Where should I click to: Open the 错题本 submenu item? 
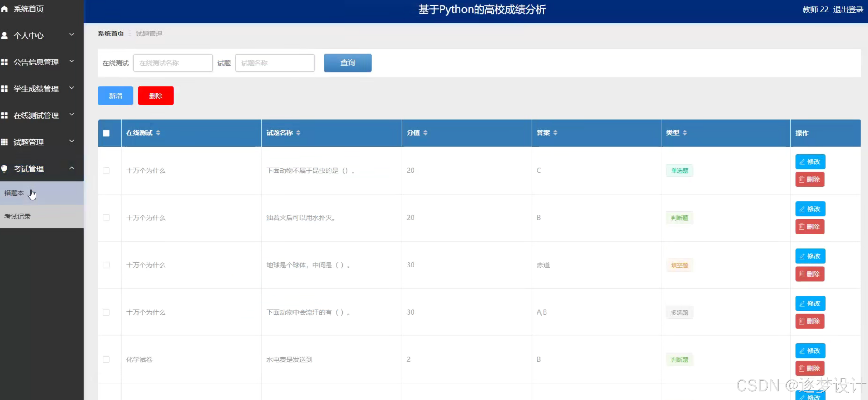[42, 193]
